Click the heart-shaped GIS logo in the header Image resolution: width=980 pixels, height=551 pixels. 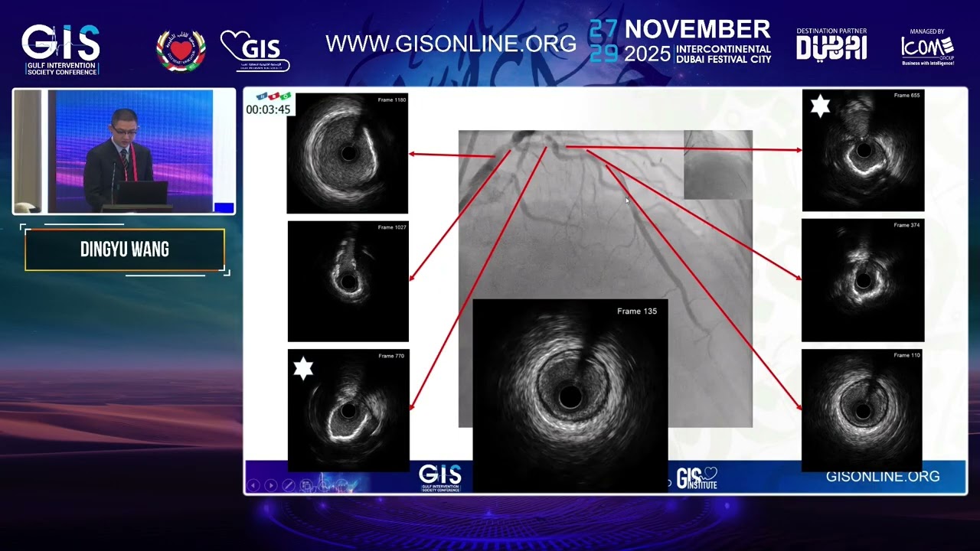tap(255, 51)
